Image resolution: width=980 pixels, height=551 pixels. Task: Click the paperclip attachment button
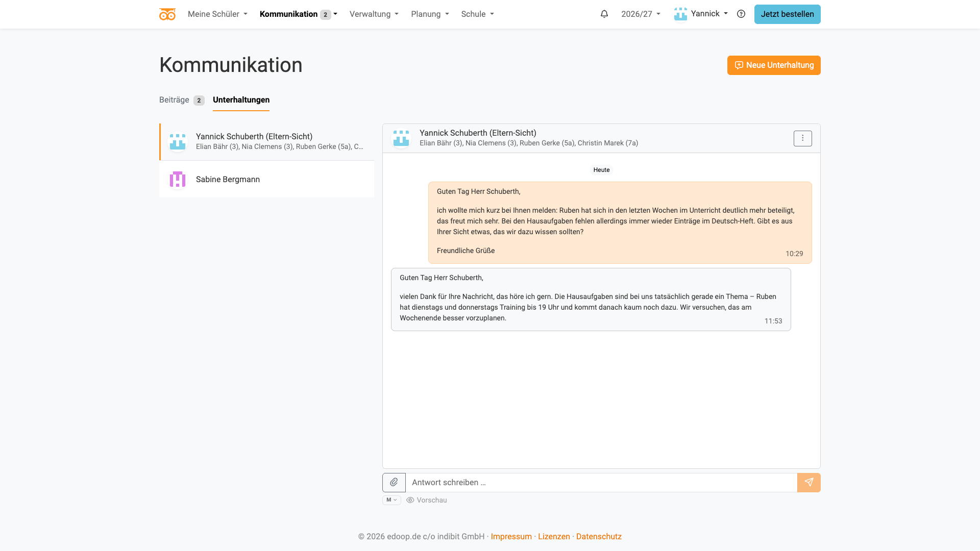pyautogui.click(x=394, y=483)
